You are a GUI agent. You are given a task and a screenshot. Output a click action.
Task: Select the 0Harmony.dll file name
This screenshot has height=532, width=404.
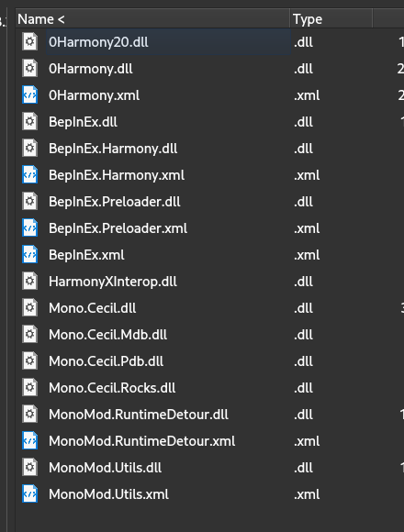91,69
